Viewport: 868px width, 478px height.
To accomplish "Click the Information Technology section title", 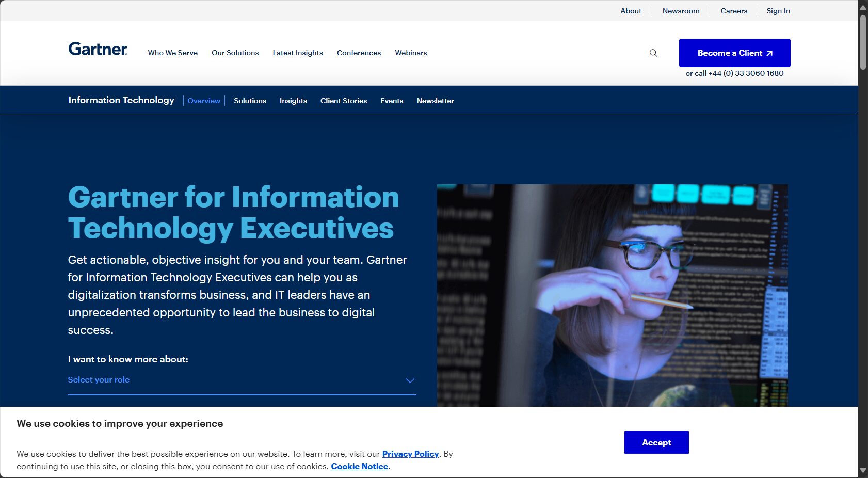I will click(x=121, y=100).
